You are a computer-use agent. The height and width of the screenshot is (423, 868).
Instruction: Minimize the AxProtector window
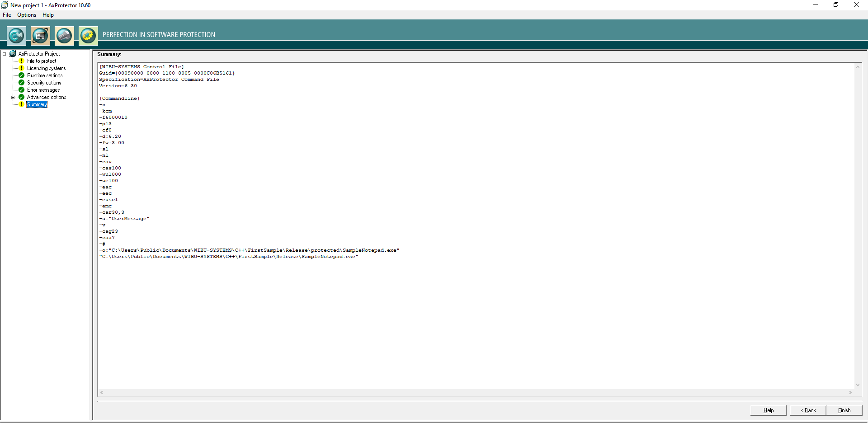click(x=816, y=5)
